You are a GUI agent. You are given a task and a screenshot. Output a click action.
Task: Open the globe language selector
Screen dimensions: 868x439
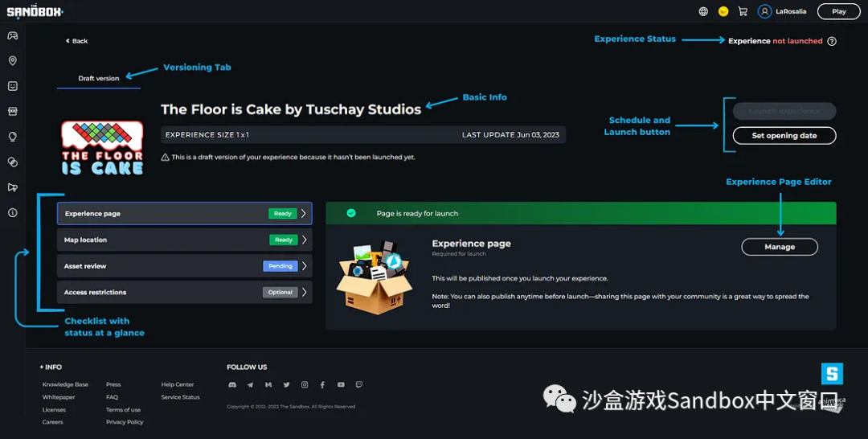click(703, 11)
